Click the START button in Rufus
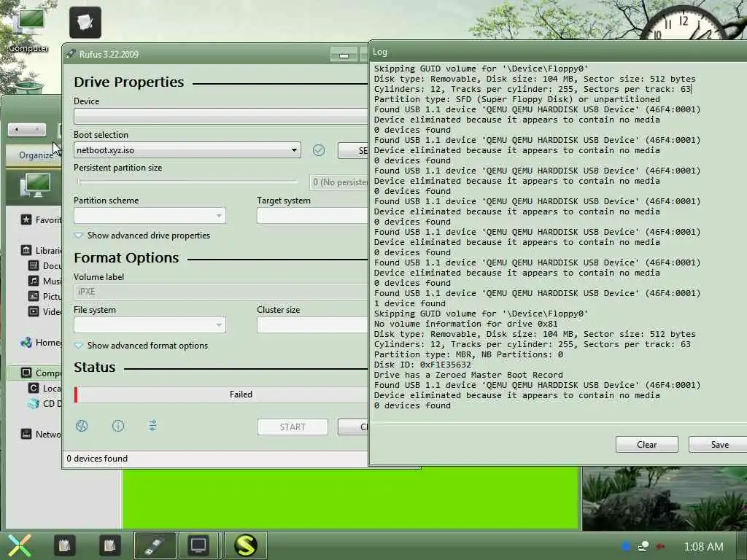This screenshot has width=747, height=560. [293, 427]
